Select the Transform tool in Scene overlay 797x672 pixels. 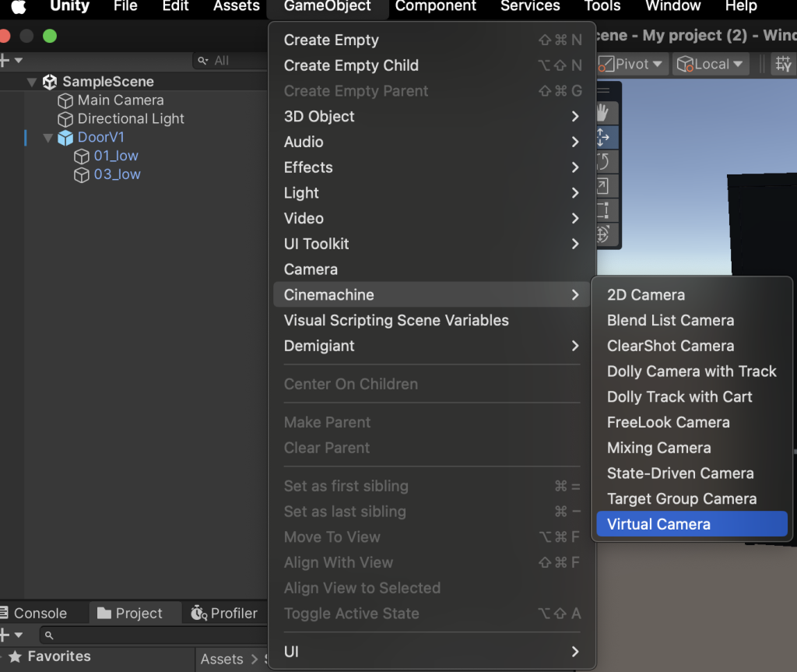pos(603,234)
